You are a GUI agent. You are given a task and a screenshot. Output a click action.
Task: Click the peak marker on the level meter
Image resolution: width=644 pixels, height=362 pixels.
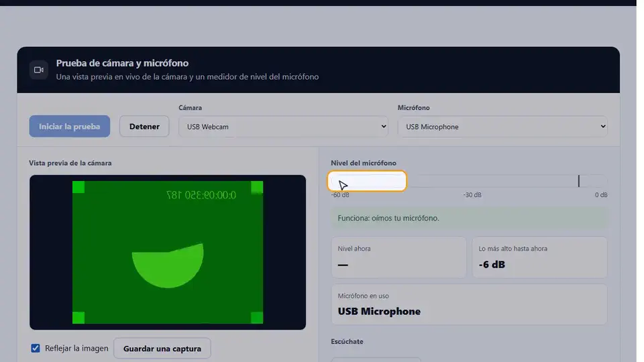(x=579, y=181)
